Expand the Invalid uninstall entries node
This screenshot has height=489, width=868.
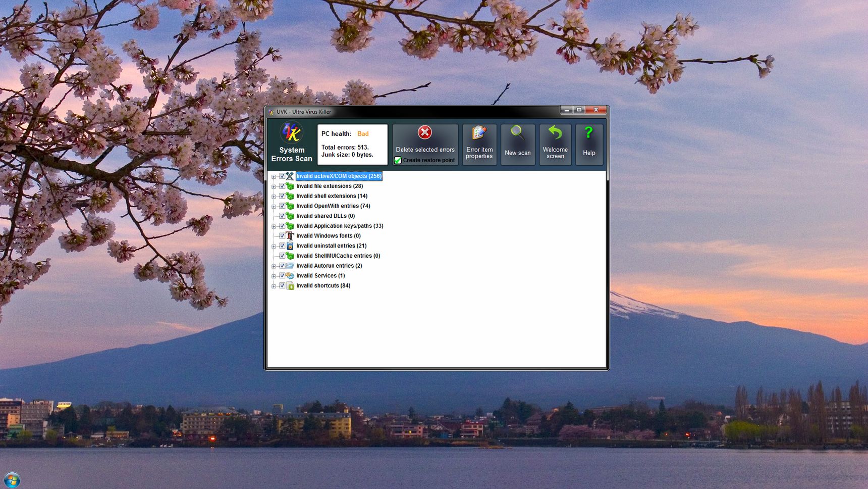click(274, 247)
